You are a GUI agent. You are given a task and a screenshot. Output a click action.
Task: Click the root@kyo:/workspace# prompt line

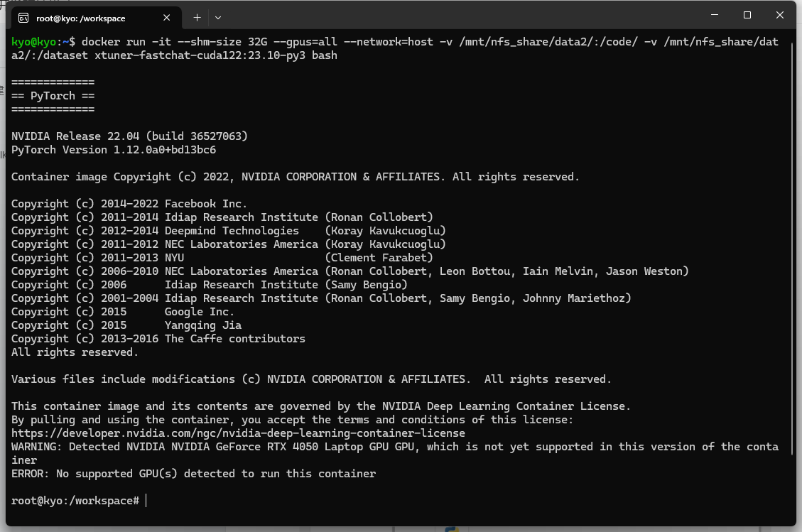[75, 501]
